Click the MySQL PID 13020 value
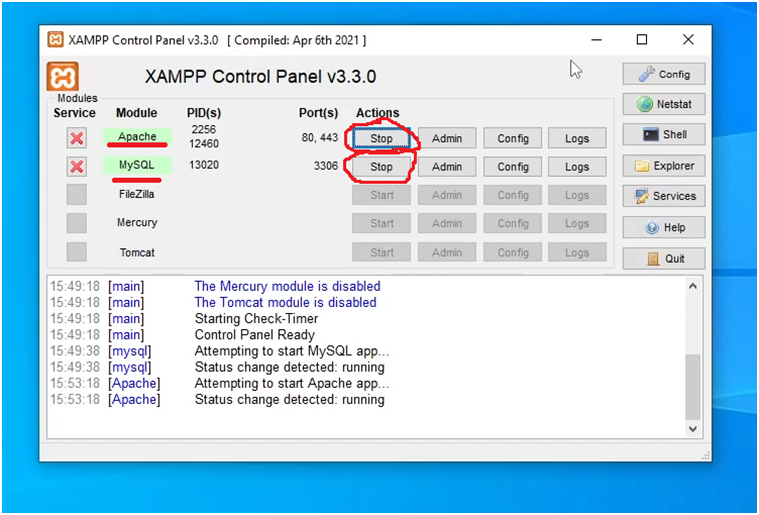This screenshot has width=759, height=515. click(204, 165)
